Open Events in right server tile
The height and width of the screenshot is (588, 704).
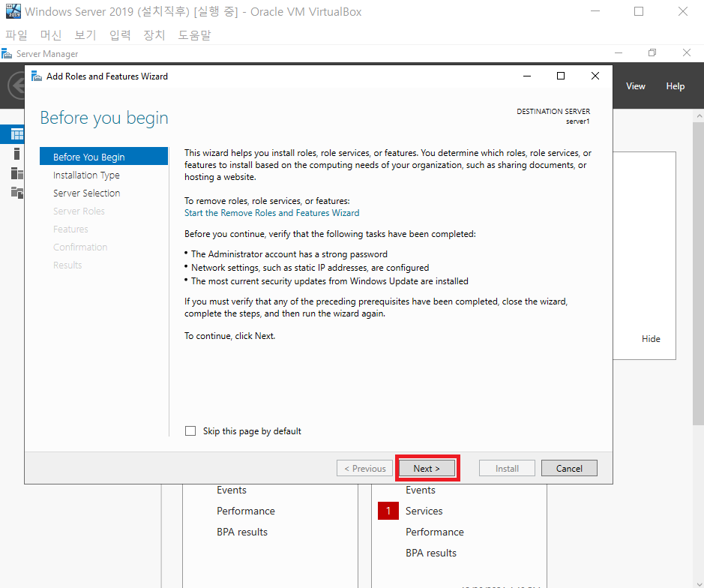(x=421, y=490)
